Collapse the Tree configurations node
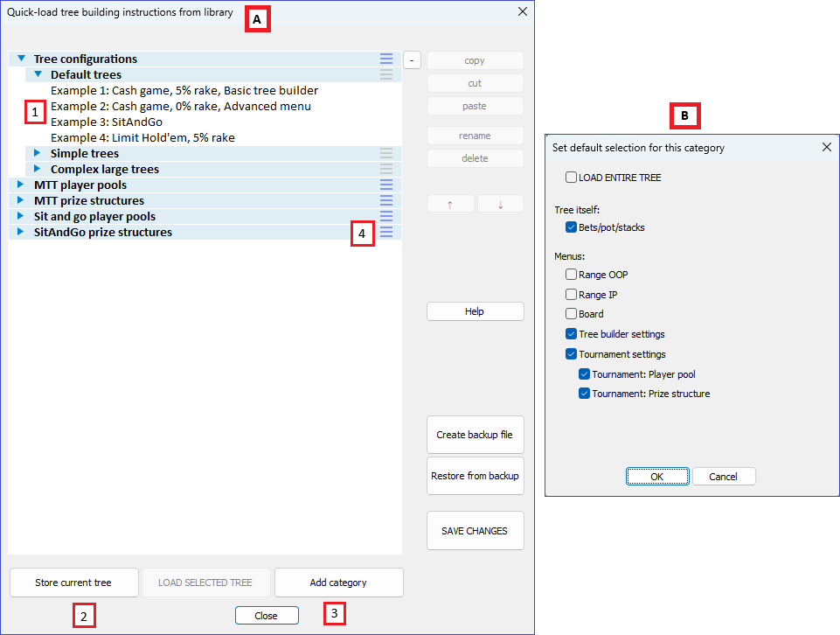 19,59
